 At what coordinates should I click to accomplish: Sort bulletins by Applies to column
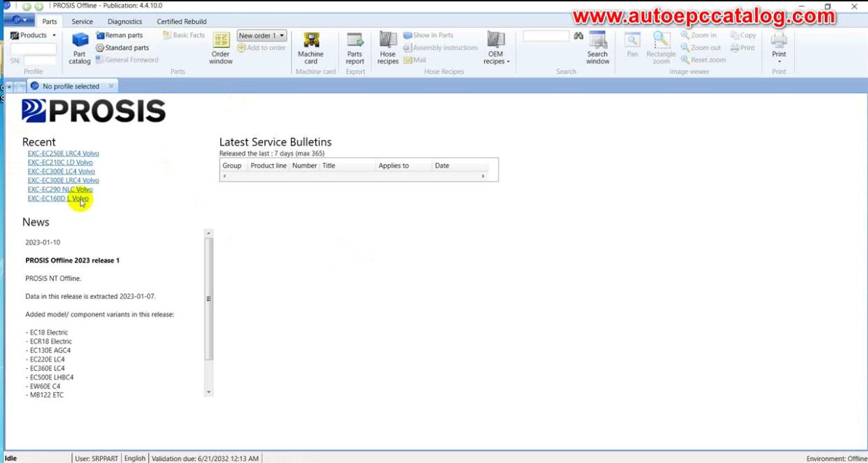404,166
